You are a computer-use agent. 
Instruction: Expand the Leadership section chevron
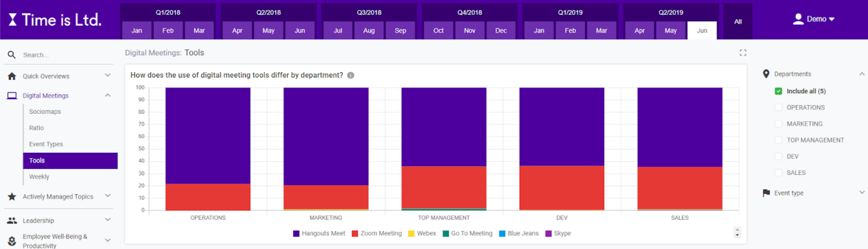[108, 220]
